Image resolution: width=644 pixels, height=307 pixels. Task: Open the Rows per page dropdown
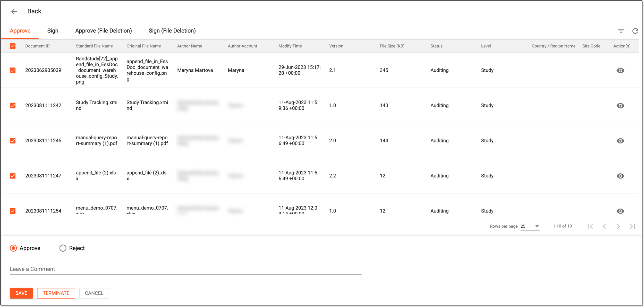(530, 226)
